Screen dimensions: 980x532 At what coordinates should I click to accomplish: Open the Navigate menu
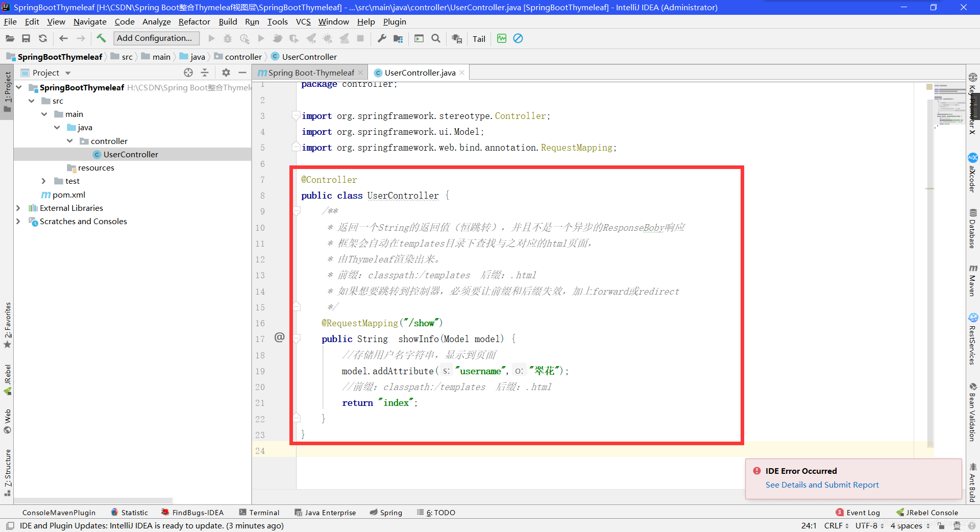90,21
